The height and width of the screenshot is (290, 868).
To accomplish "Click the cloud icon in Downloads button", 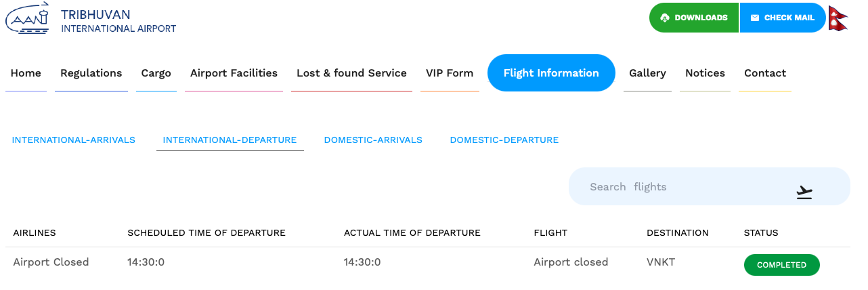I will click(665, 18).
